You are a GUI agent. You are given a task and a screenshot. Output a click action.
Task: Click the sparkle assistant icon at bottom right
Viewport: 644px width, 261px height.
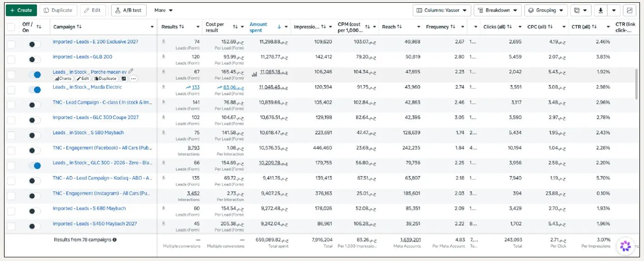click(625, 246)
